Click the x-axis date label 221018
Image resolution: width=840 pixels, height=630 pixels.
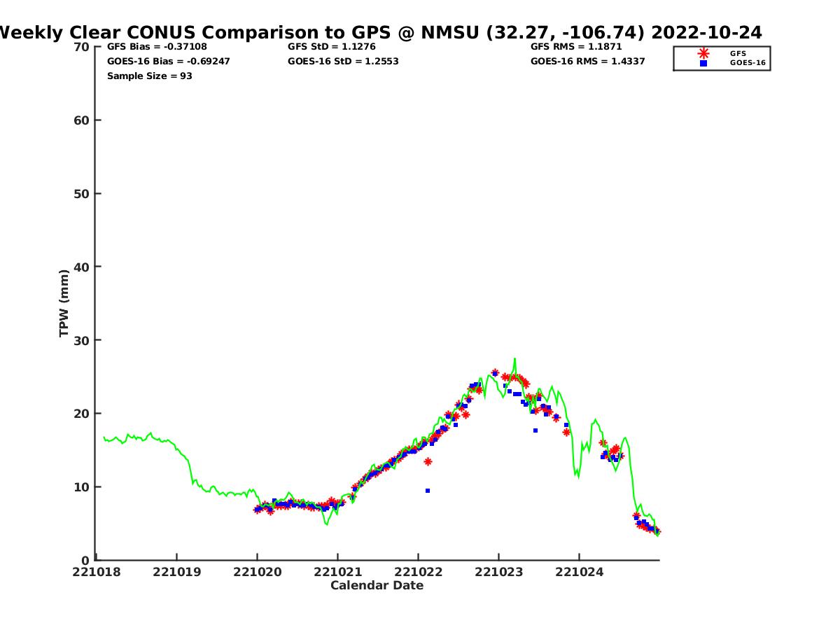click(x=96, y=572)
